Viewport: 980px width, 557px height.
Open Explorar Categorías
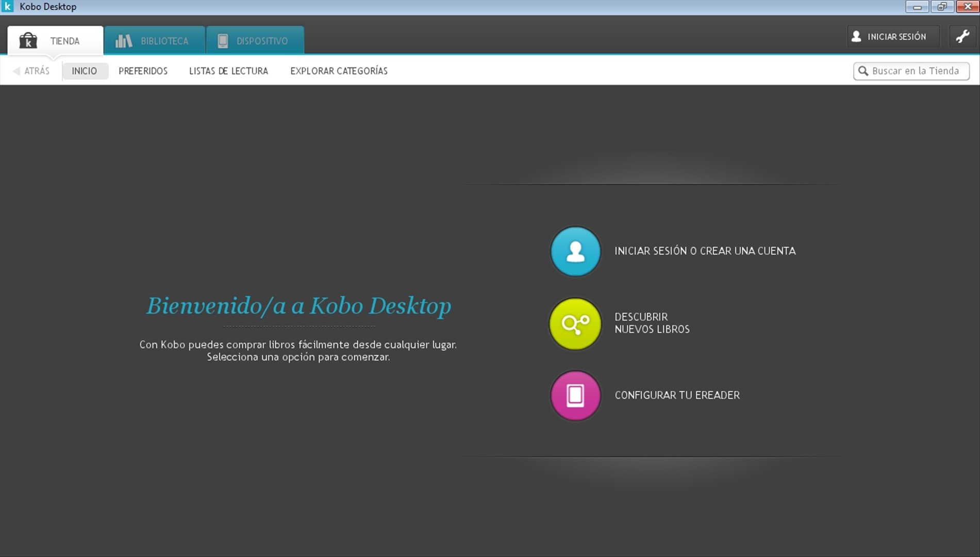[339, 71]
